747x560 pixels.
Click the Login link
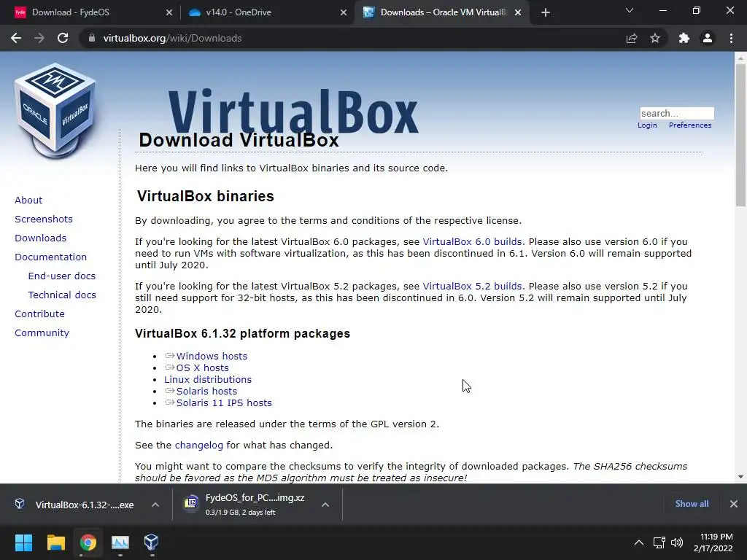tap(647, 125)
